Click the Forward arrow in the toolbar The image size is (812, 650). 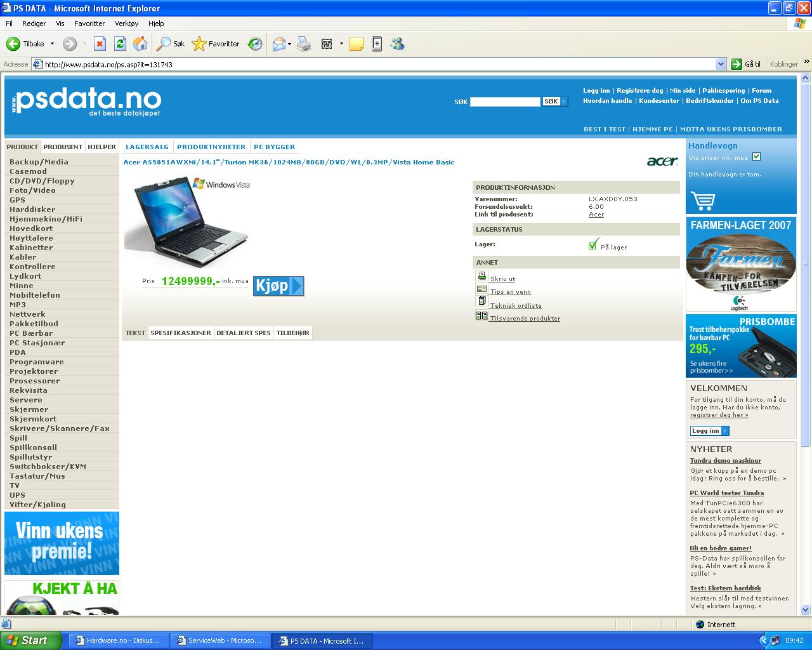coord(70,44)
